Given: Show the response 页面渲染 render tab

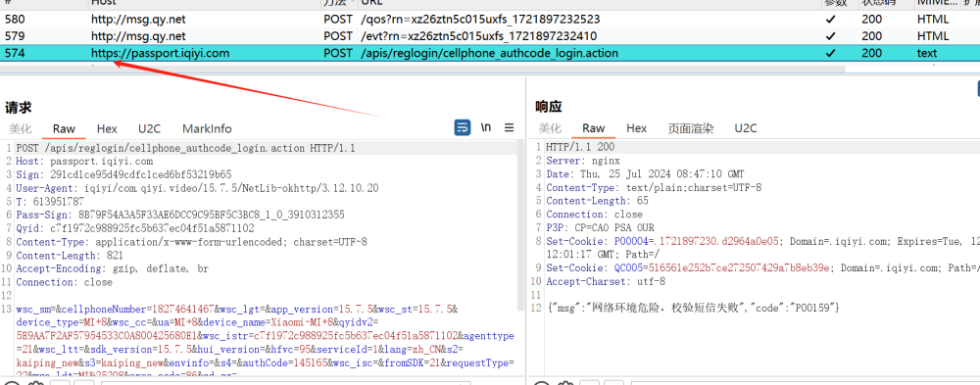Looking at the screenshot, I should point(691,128).
